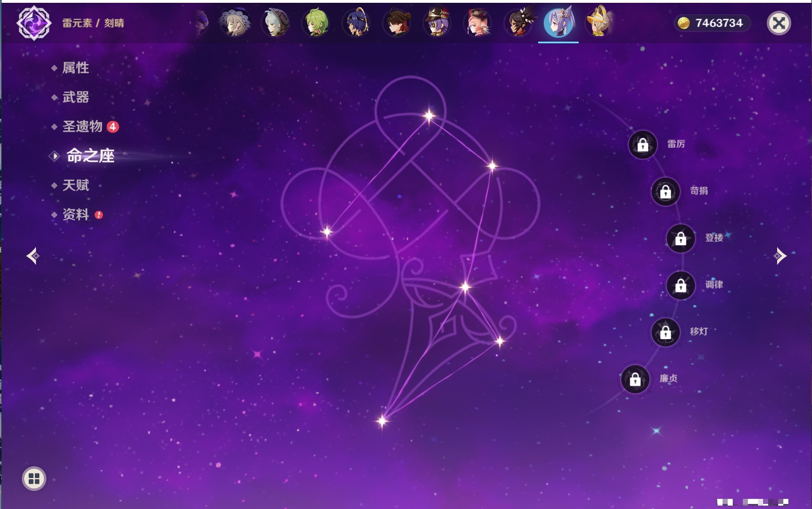Screen dimensions: 812x509
Task: Click the lock icon for 苛捐
Action: [666, 191]
